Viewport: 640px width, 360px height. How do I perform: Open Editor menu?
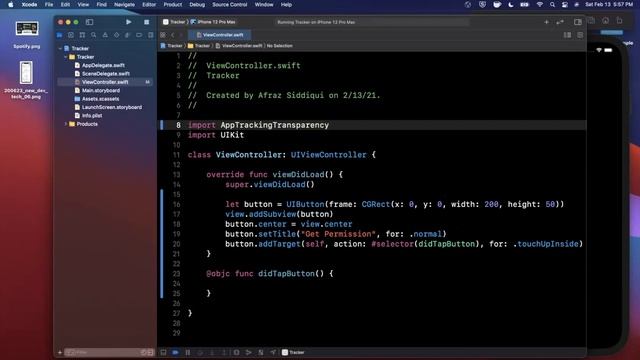click(x=149, y=4)
